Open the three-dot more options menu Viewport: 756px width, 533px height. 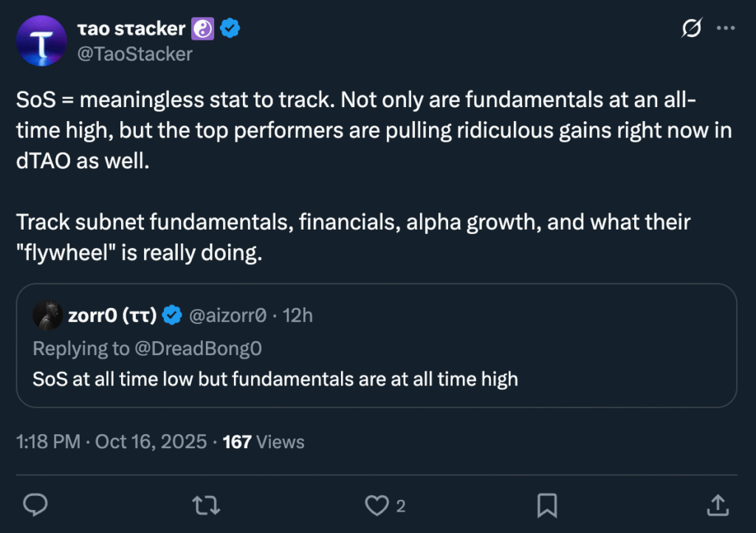(x=726, y=29)
